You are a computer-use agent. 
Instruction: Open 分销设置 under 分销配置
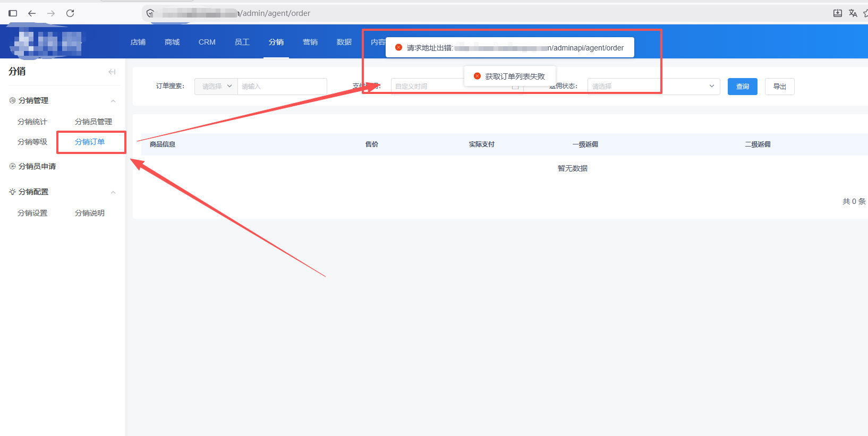pyautogui.click(x=32, y=213)
